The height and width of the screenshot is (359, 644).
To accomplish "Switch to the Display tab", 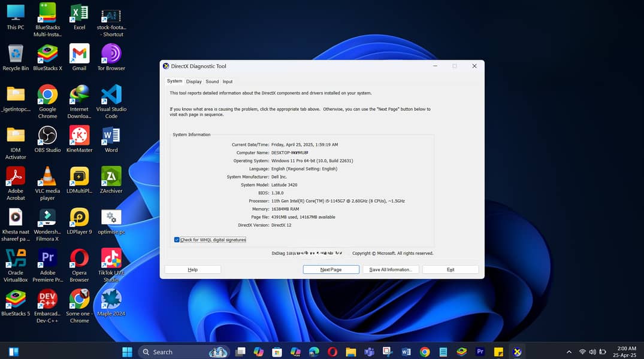I will pyautogui.click(x=193, y=81).
